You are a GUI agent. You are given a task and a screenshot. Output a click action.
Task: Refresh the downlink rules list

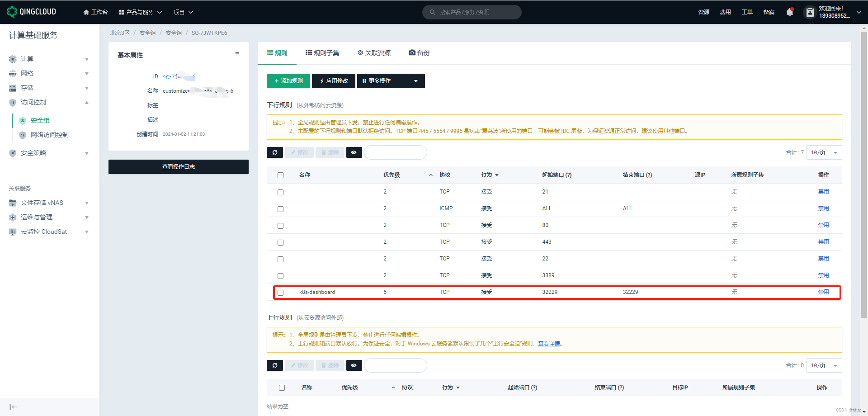[275, 152]
